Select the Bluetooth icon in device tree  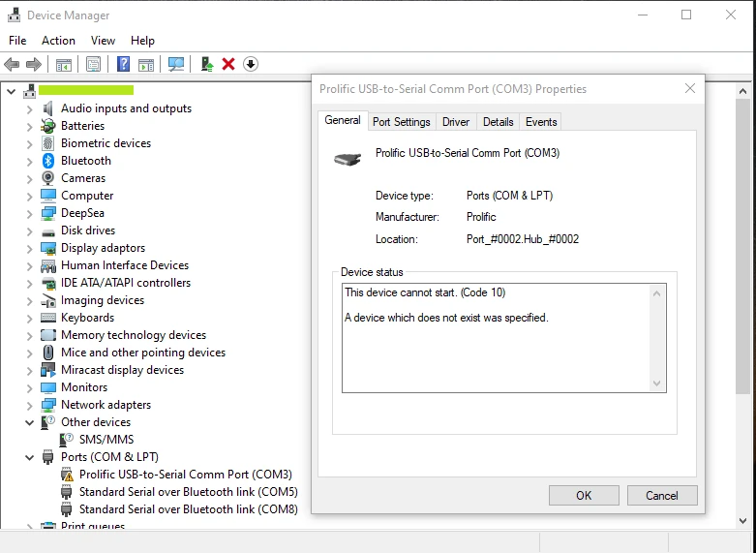48,161
